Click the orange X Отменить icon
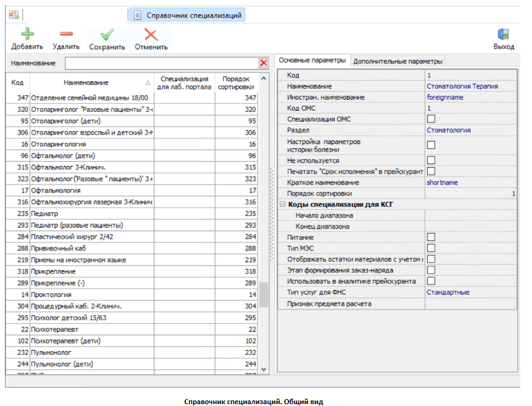 151,34
